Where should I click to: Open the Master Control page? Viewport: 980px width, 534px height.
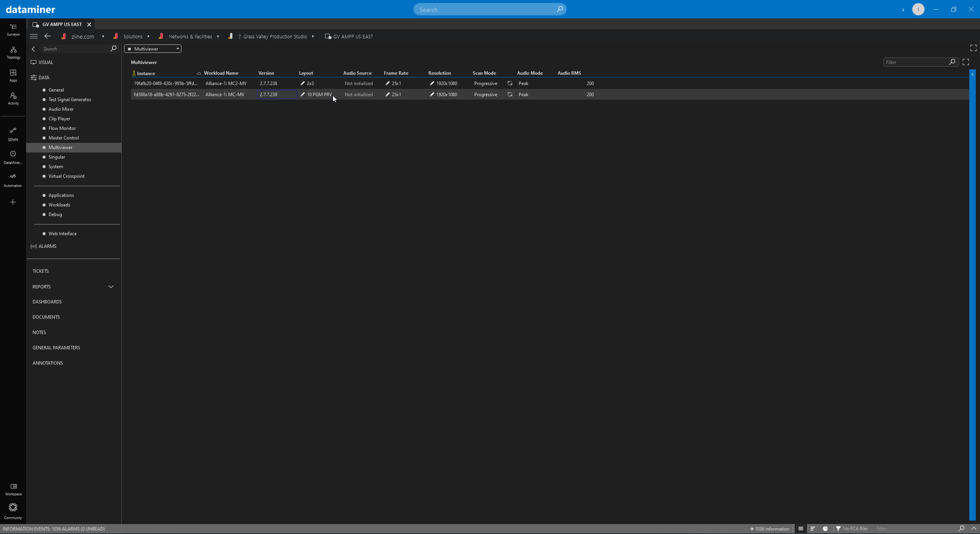(64, 138)
